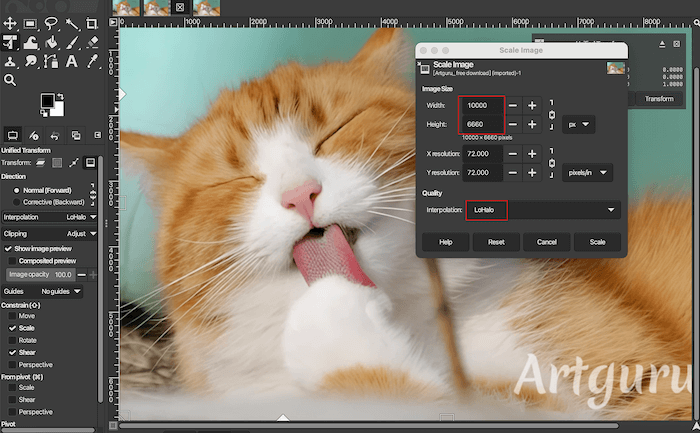This screenshot has height=433, width=700.
Task: Select the Eraser tool
Action: (x=92, y=42)
